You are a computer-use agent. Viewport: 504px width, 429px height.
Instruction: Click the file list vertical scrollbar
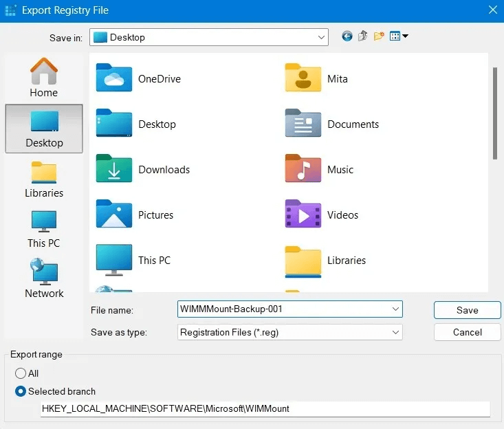point(495,113)
